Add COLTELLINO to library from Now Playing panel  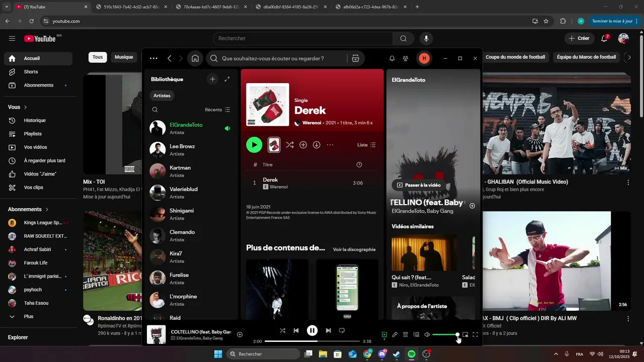(472, 206)
